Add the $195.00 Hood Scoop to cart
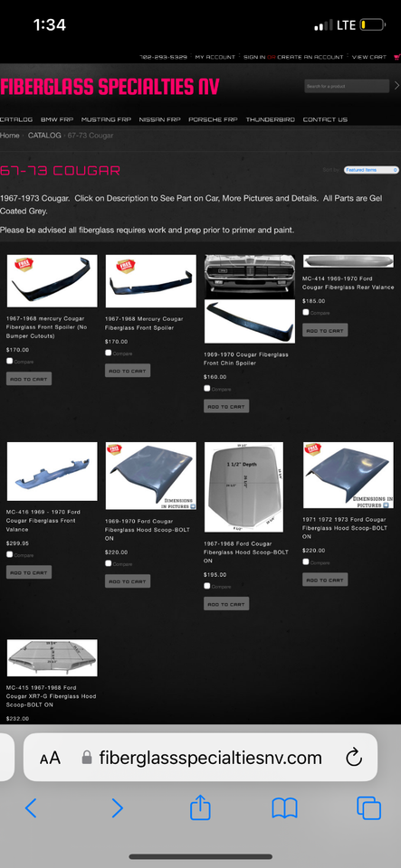This screenshot has width=401, height=868. [x=226, y=604]
